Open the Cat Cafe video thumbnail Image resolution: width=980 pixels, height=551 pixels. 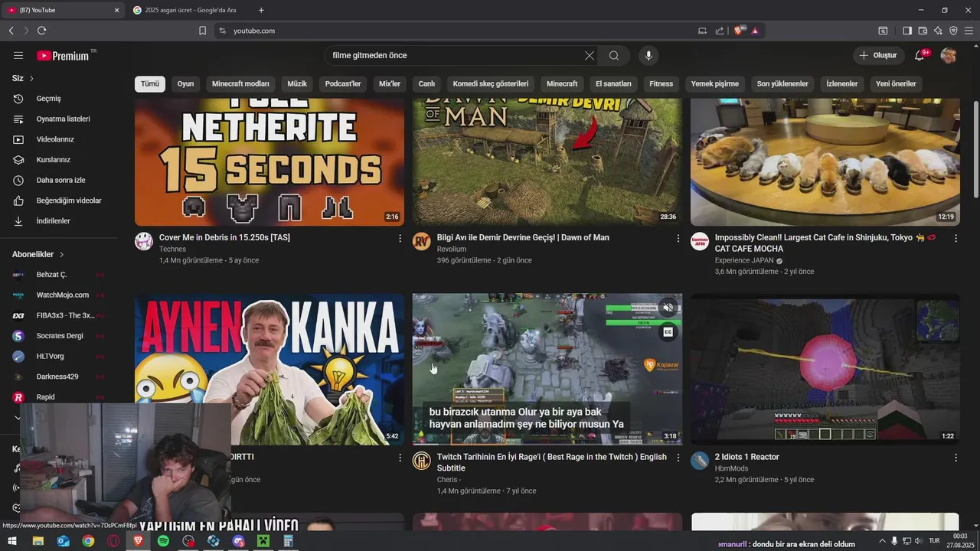825,161
